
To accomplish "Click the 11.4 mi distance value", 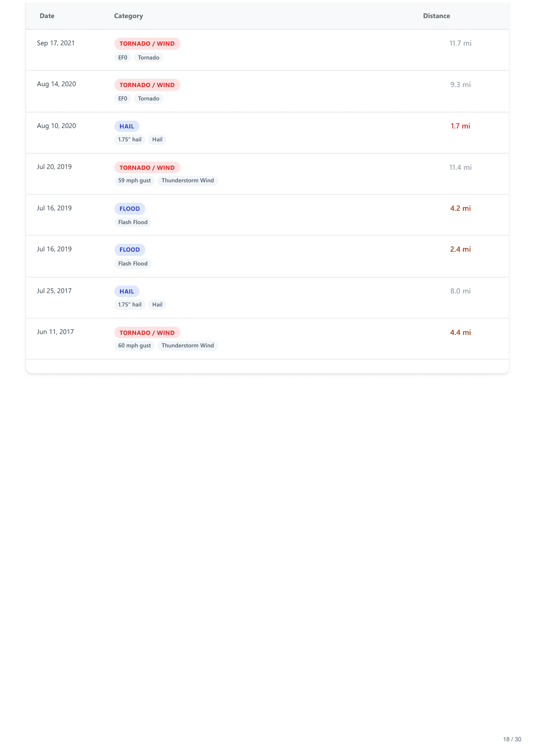I will (x=460, y=167).
